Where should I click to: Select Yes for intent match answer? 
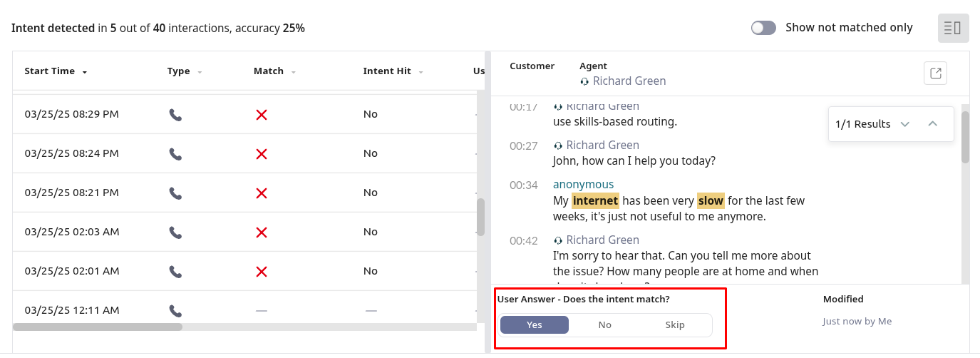tap(535, 325)
